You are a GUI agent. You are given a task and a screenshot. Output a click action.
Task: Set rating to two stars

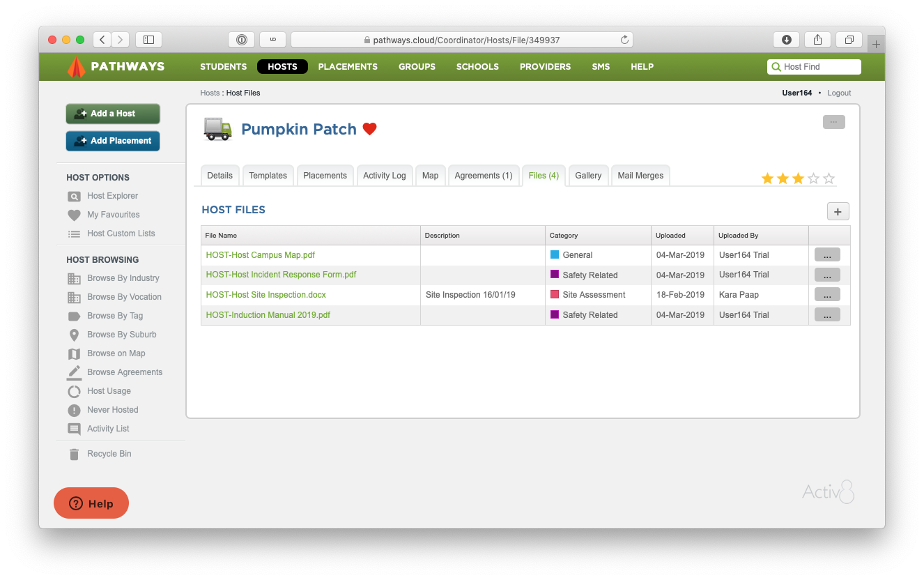pos(783,178)
